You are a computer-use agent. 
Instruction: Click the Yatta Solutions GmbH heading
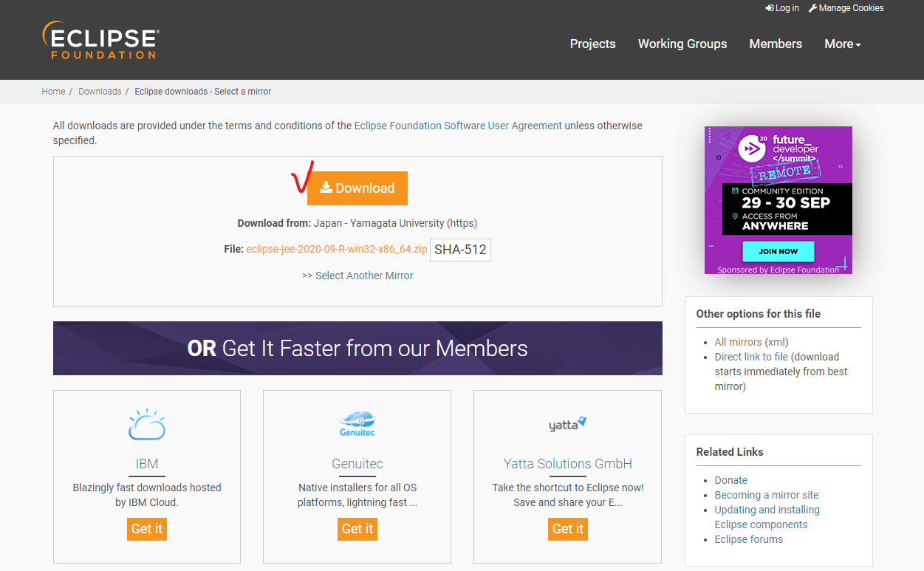[568, 464]
